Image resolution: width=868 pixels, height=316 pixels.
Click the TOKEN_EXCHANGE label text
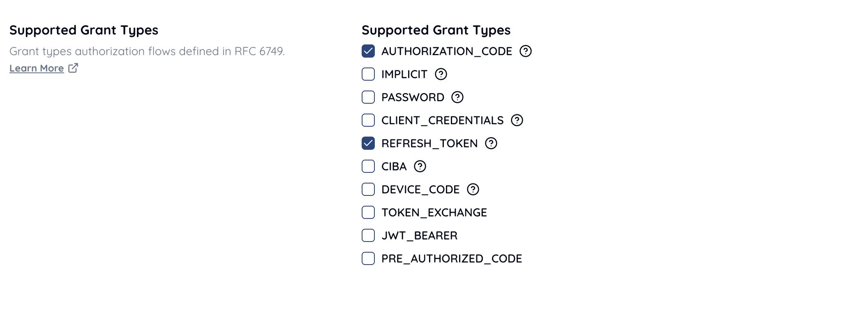(x=434, y=212)
